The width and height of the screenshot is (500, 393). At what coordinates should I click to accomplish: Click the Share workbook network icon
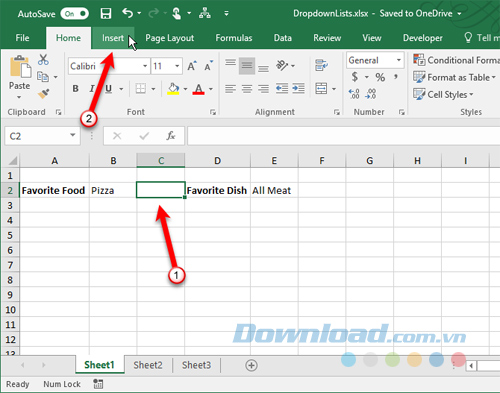(x=205, y=13)
